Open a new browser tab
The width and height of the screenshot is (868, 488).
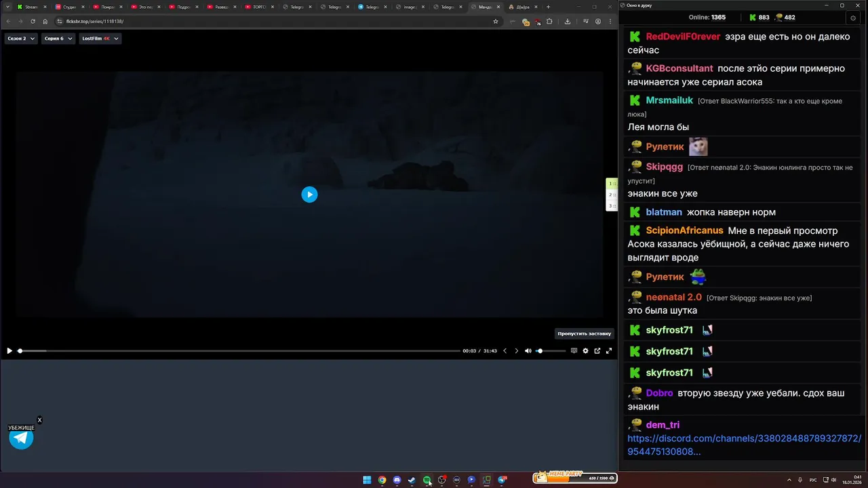(547, 7)
